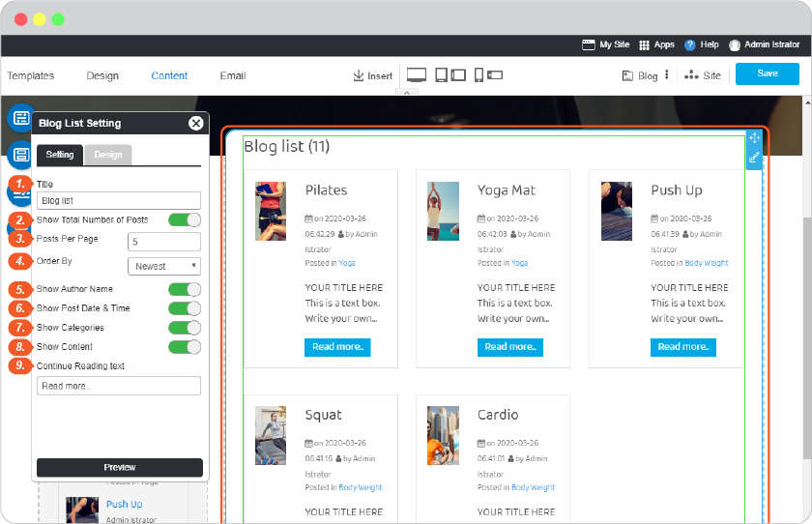Click the Pilates post thumbnail

(x=271, y=212)
